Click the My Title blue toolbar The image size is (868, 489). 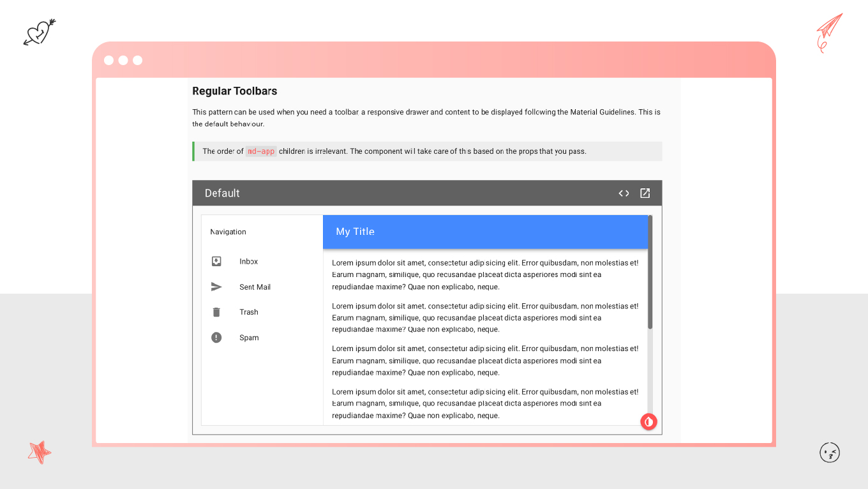pos(485,232)
